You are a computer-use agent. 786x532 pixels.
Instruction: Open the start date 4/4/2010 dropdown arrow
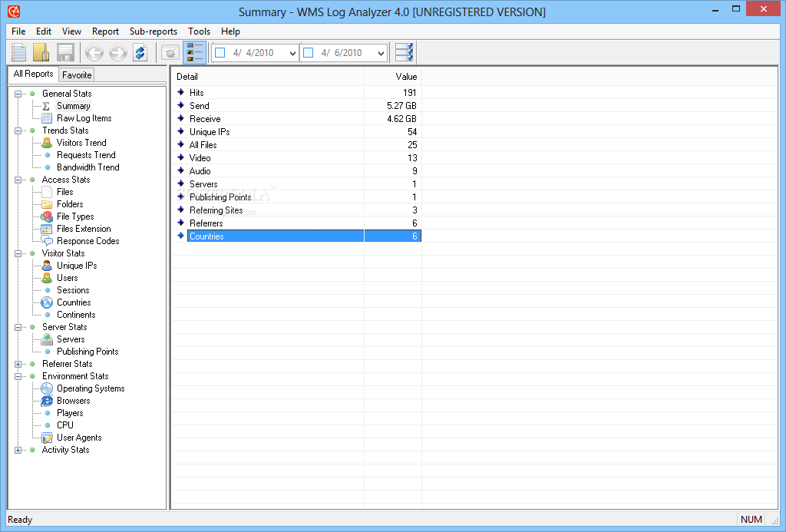tap(292, 53)
